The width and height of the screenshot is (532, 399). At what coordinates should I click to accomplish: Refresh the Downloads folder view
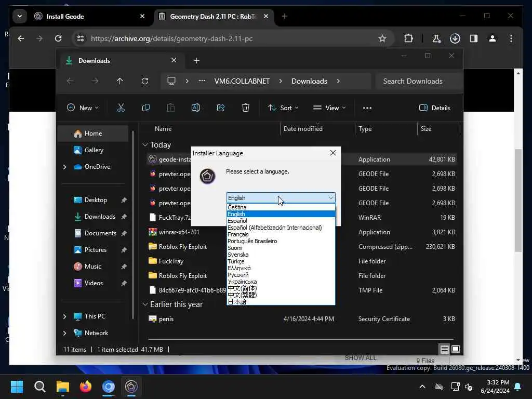145,81
